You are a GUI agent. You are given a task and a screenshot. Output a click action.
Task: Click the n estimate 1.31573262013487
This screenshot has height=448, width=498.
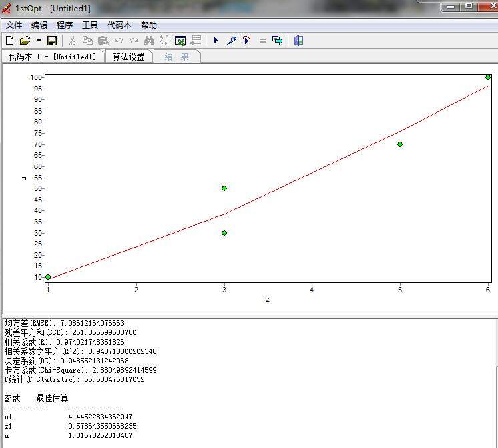click(x=100, y=435)
